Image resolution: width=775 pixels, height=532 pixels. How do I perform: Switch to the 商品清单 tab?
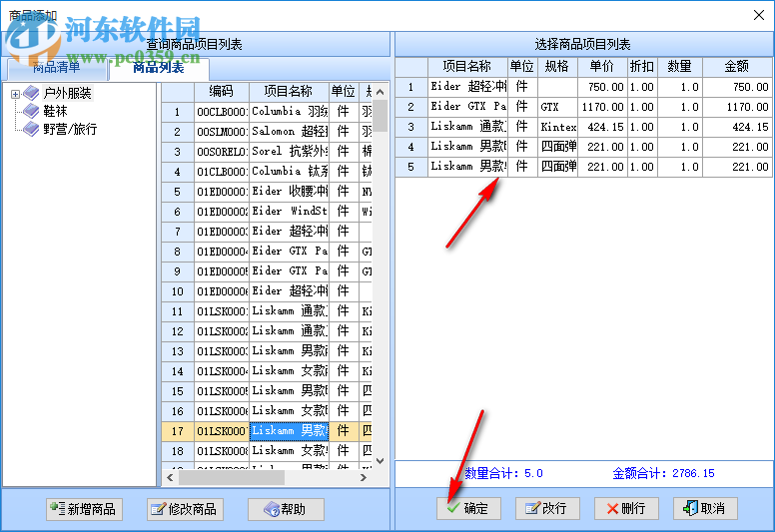pyautogui.click(x=56, y=67)
